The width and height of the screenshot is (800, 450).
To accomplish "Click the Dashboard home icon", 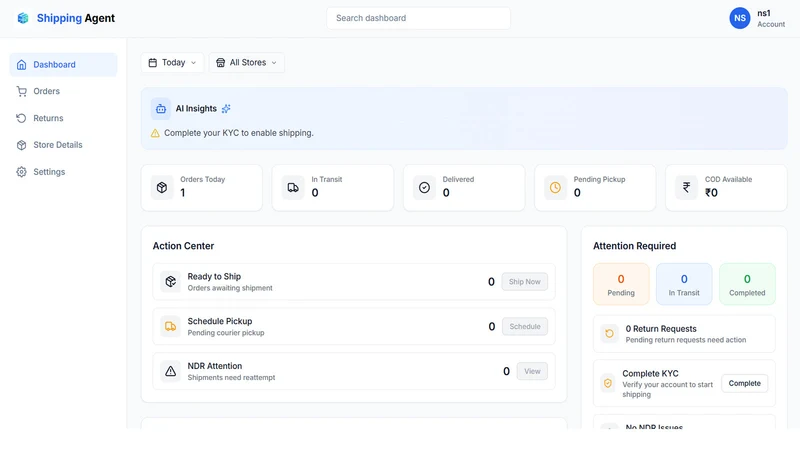I will tap(21, 65).
